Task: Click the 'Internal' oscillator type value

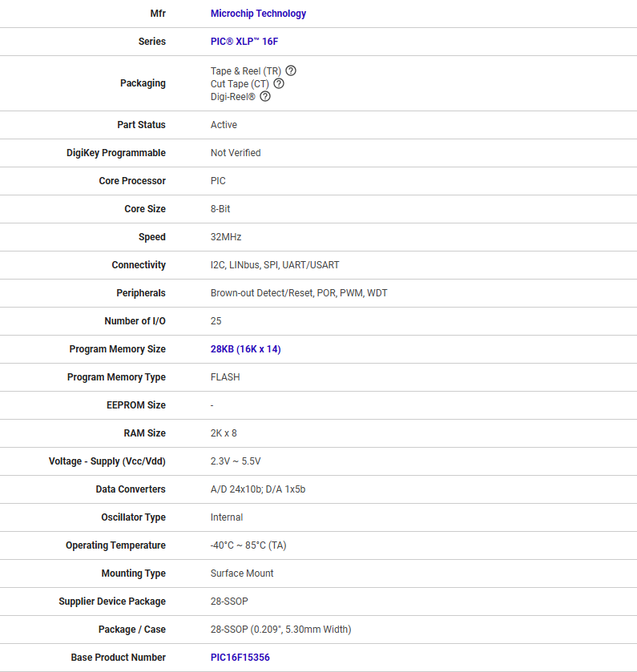Action: click(226, 517)
